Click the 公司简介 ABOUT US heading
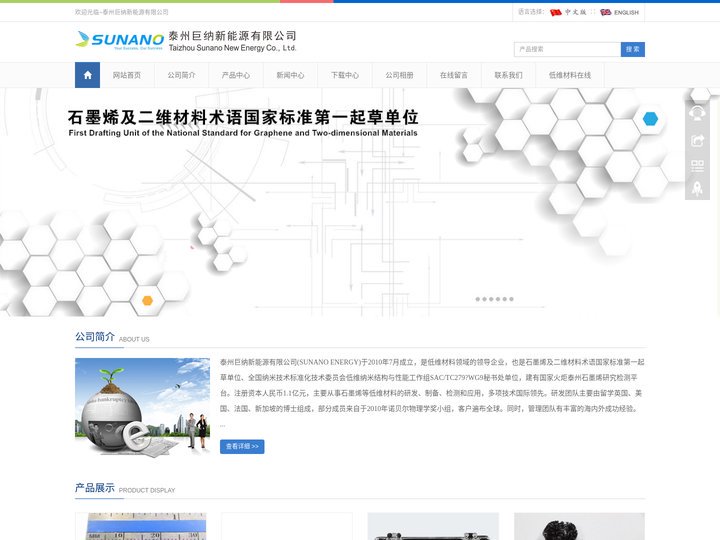This screenshot has width=720, height=540. pos(112,337)
